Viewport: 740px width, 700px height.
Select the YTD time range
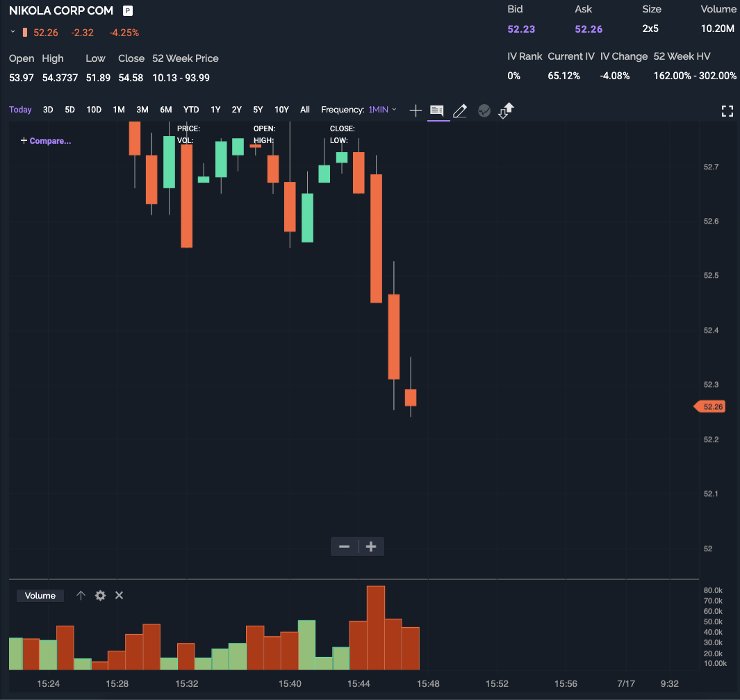[x=191, y=110]
